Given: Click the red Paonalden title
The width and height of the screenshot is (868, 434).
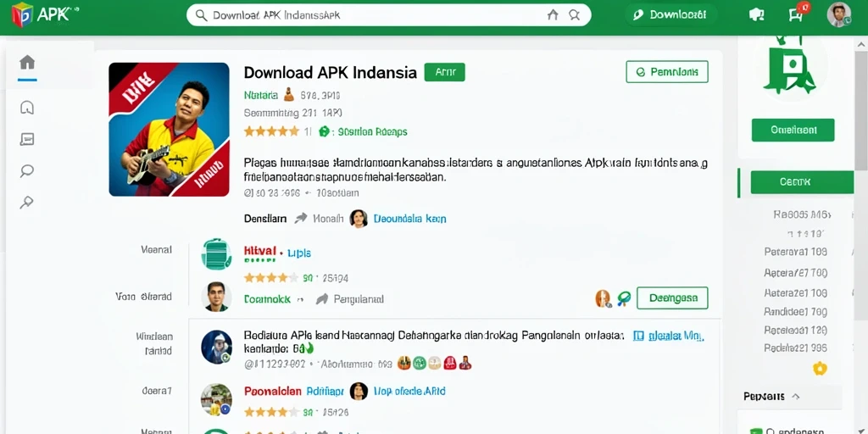Looking at the screenshot, I should [x=272, y=392].
